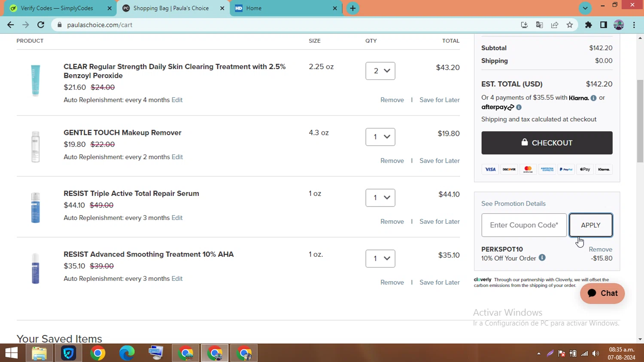This screenshot has width=644, height=362.
Task: Open GENTLE TOUCH Makeup Remover thumbnail
Action: (x=36, y=147)
